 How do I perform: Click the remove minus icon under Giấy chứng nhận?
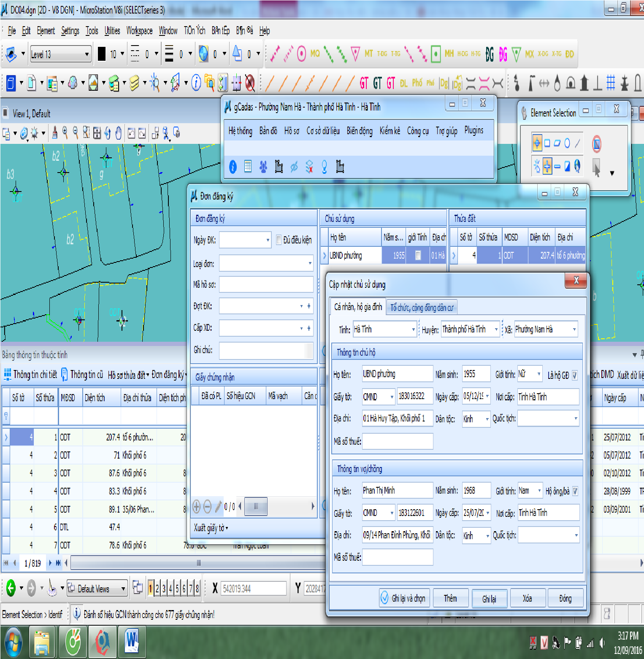(x=207, y=506)
